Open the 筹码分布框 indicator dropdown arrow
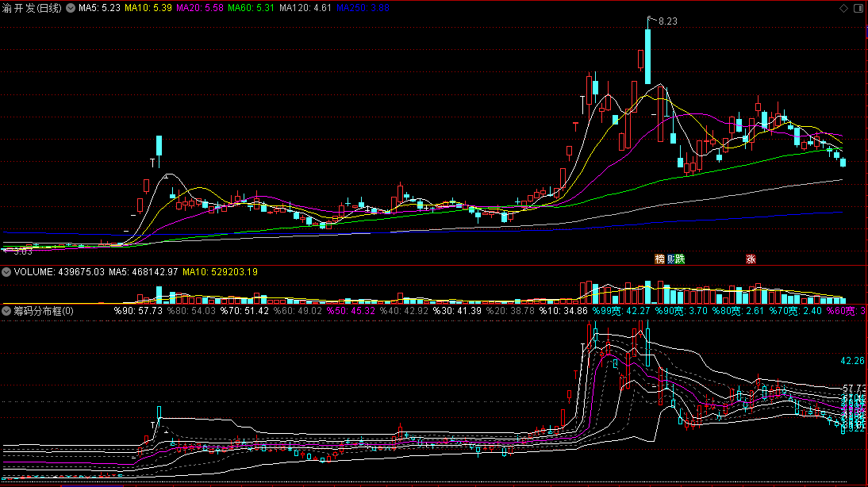Viewport: 868px width, 487px height. click(6, 311)
